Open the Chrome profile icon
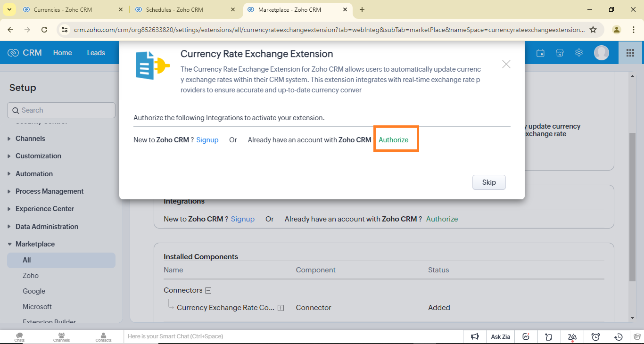 pyautogui.click(x=617, y=30)
